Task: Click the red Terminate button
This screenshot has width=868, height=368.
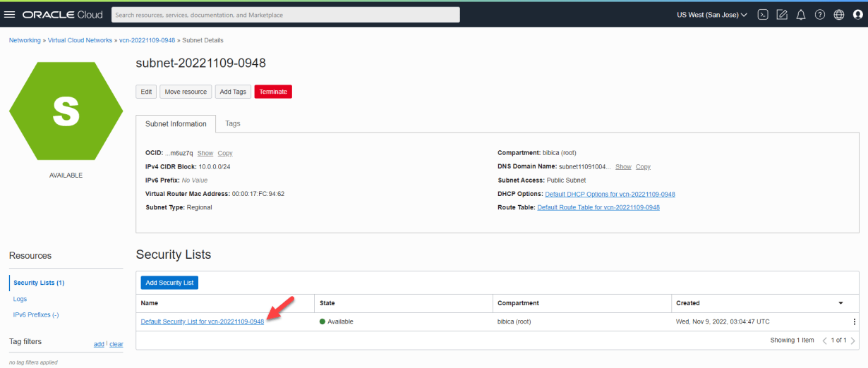Action: [273, 92]
